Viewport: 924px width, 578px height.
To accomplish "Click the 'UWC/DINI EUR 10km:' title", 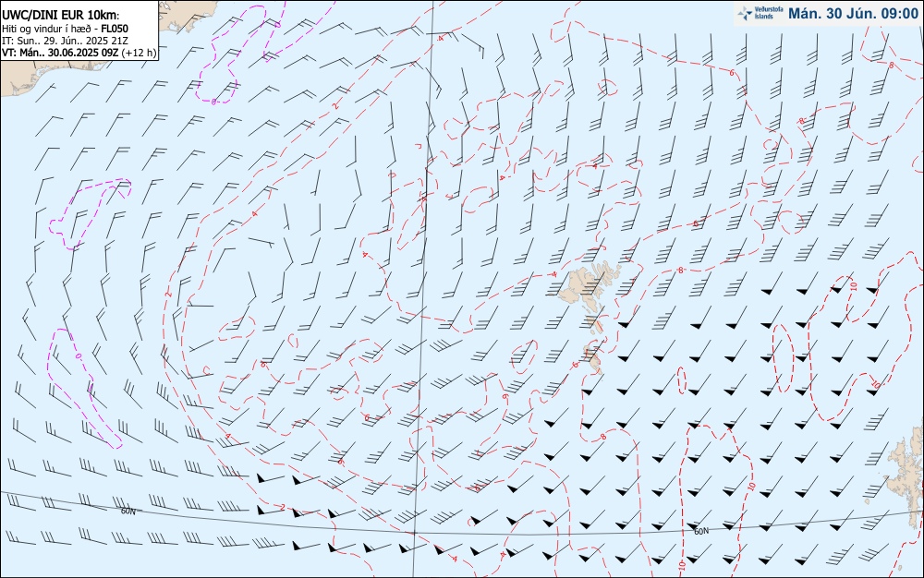I will tap(61, 16).
